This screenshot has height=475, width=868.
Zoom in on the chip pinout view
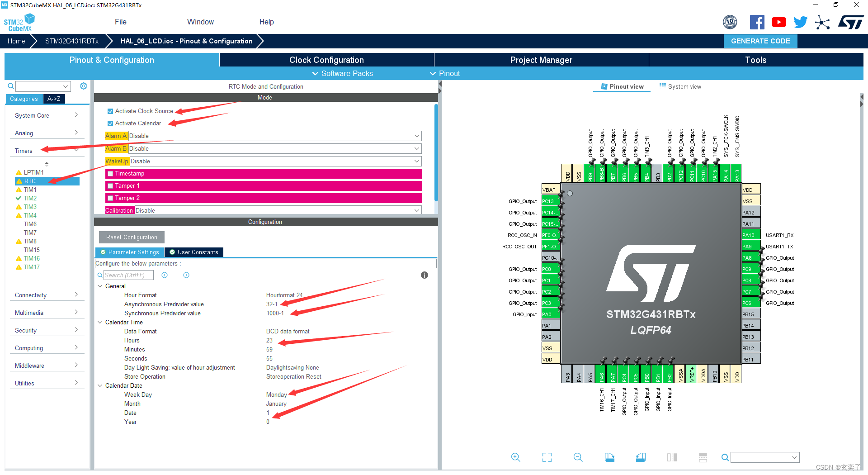[x=515, y=457]
